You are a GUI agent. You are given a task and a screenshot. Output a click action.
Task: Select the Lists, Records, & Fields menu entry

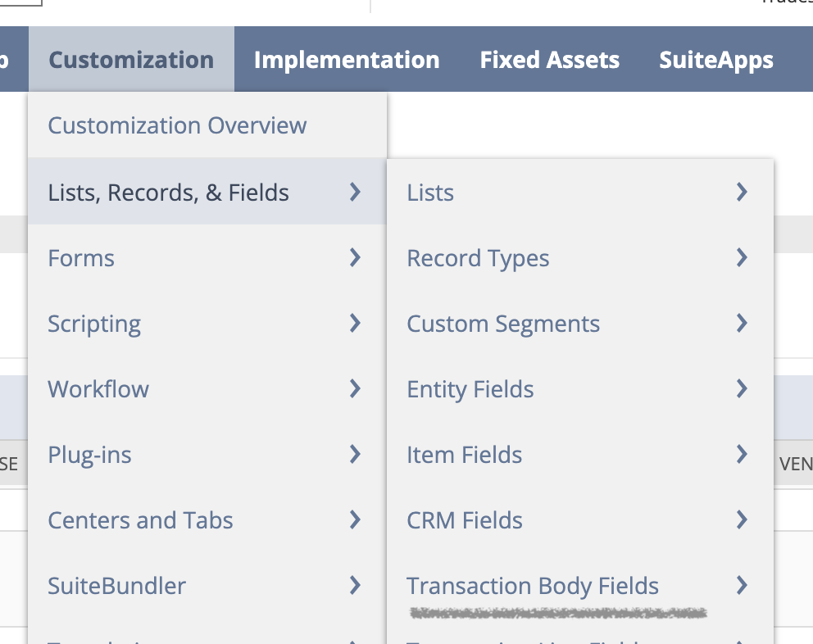(x=207, y=192)
